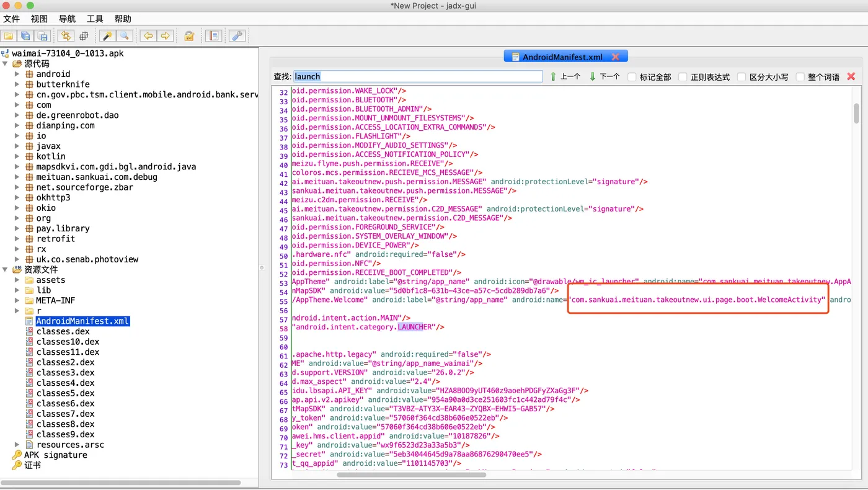Viewport: 868px width, 490px height.
Task: Toggle the deobfuscation lock icon
Action: (189, 36)
